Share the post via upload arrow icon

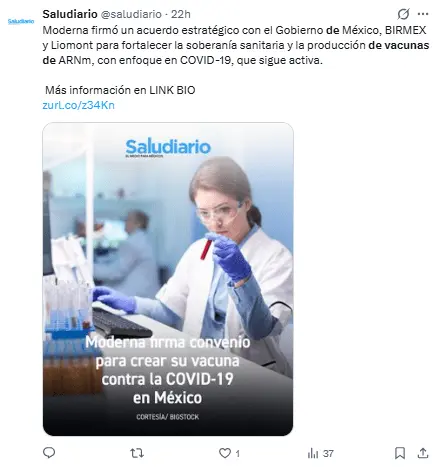[x=423, y=453]
